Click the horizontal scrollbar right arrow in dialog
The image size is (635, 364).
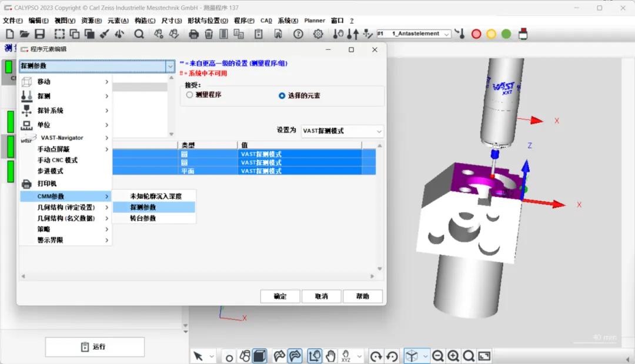coord(372,276)
